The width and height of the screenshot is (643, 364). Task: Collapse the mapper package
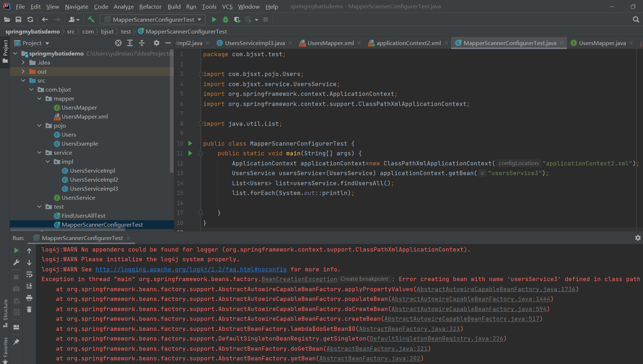39,98
